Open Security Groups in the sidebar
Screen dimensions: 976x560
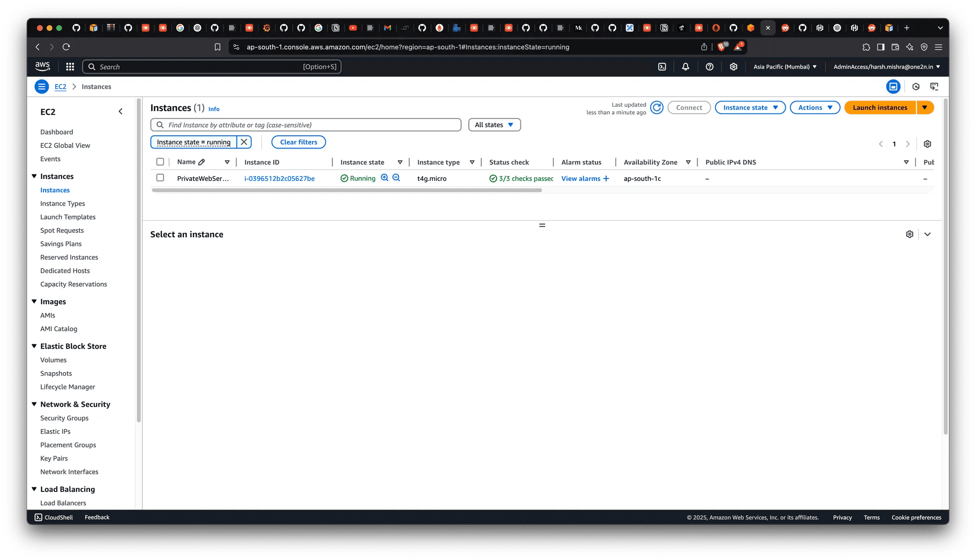[64, 418]
